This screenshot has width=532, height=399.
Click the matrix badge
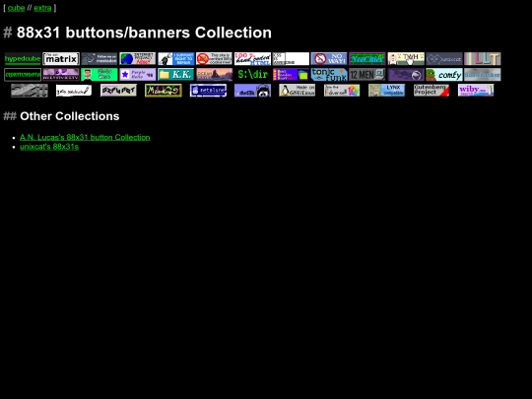[61, 59]
